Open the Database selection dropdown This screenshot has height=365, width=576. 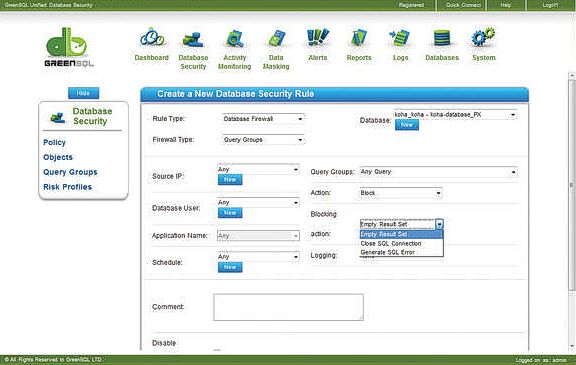point(456,115)
